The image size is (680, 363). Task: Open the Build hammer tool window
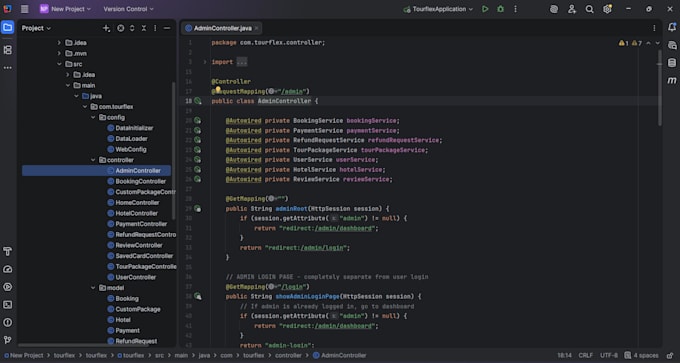[7, 252]
